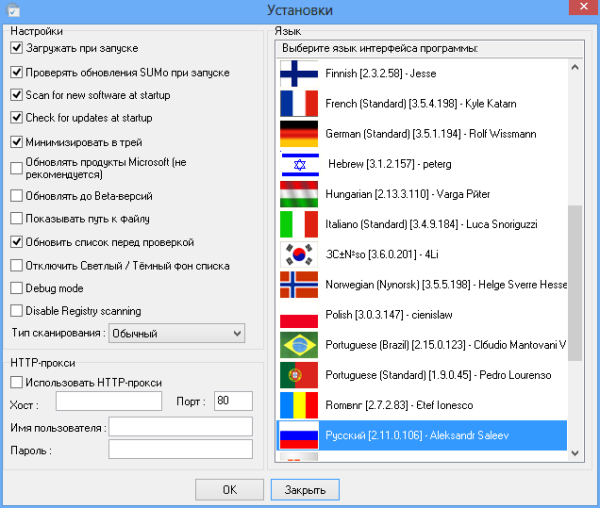
Task: Click the Brazil flag icon
Action: coord(299,345)
